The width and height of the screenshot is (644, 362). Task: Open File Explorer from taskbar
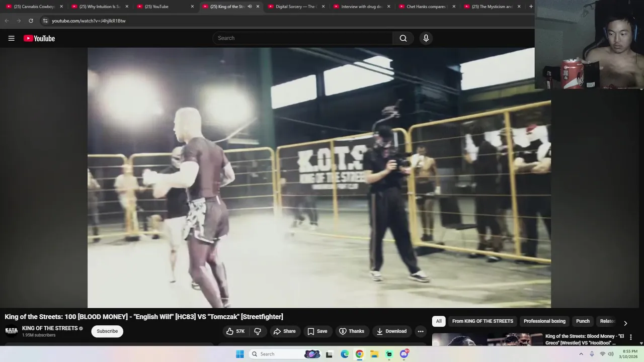coord(374,354)
